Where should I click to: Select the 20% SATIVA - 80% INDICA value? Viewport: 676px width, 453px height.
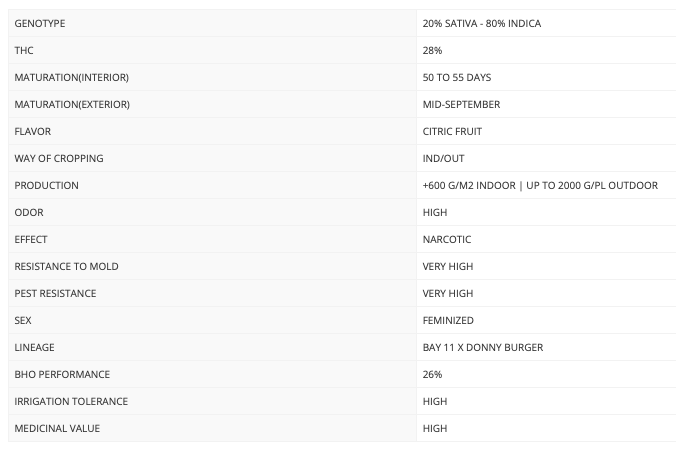click(x=482, y=23)
